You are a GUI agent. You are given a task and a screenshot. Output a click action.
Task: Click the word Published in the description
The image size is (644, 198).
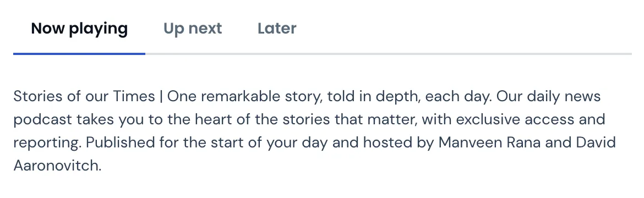[121, 142]
